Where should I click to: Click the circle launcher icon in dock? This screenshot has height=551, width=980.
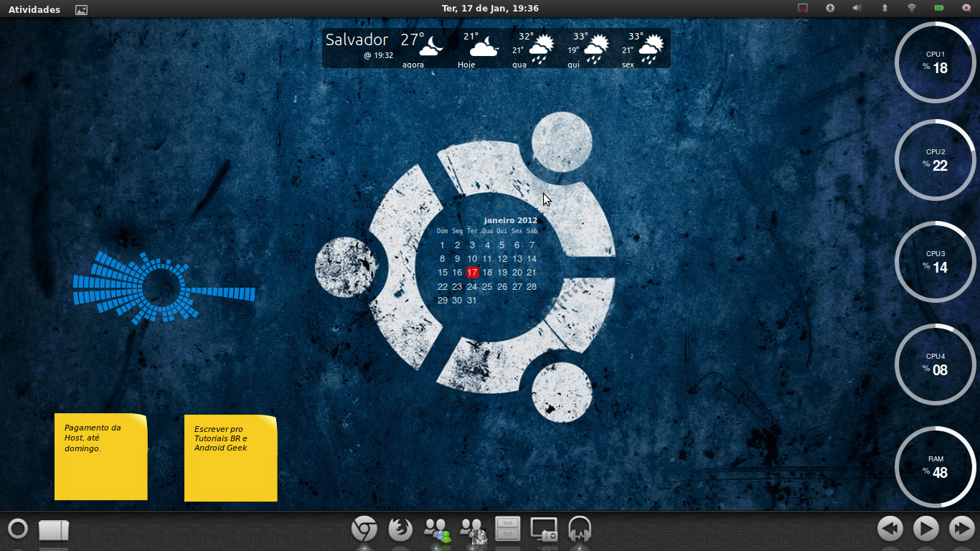[x=18, y=529]
